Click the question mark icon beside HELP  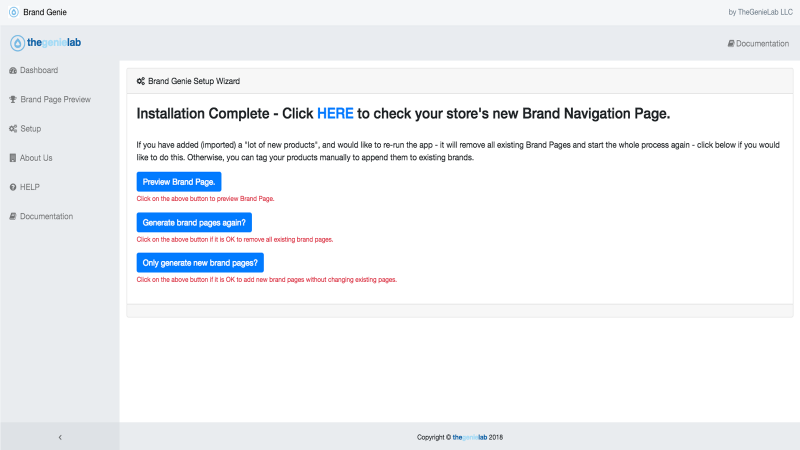pos(13,187)
